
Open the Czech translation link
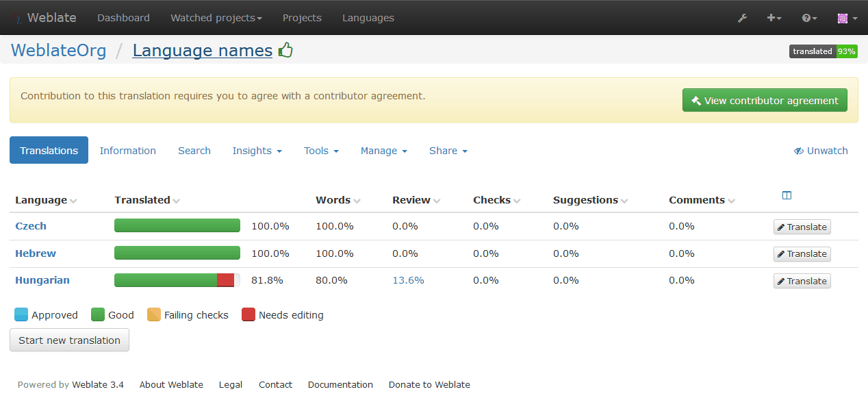click(31, 226)
